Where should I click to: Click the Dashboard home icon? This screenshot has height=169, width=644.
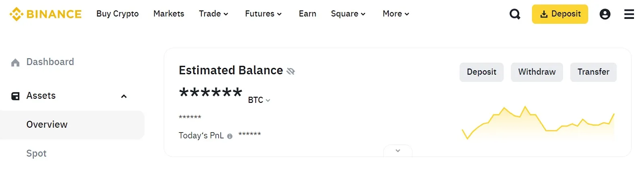[15, 62]
